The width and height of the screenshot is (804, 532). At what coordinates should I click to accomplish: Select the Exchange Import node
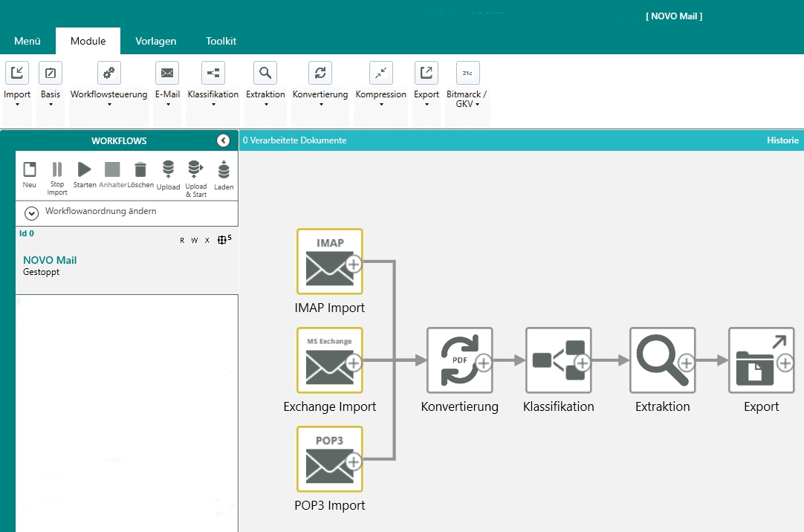[x=330, y=360]
